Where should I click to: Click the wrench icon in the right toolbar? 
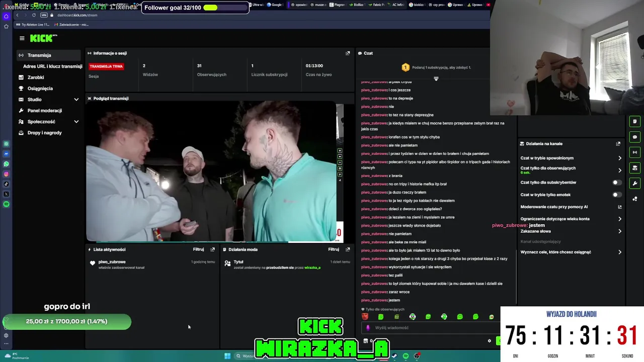pyautogui.click(x=635, y=184)
